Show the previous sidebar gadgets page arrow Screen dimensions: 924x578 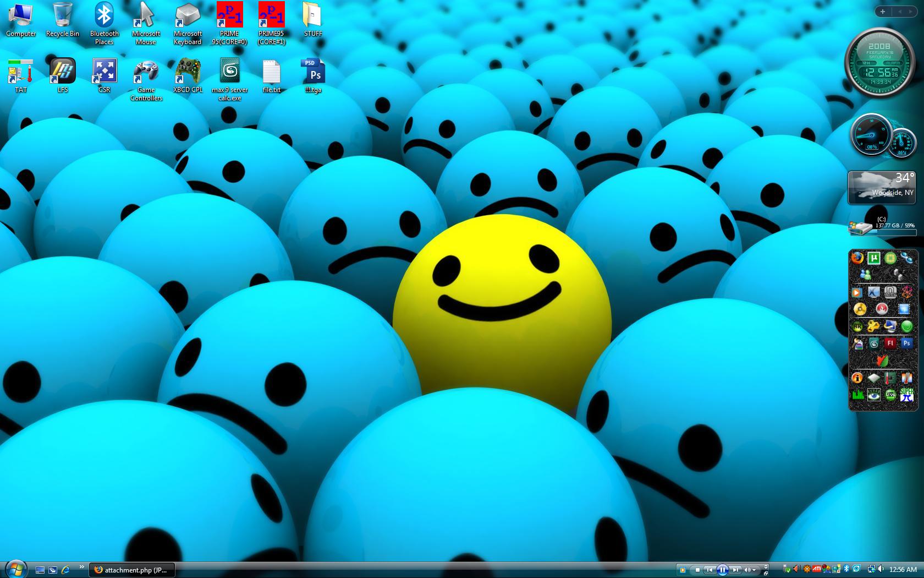(x=900, y=12)
